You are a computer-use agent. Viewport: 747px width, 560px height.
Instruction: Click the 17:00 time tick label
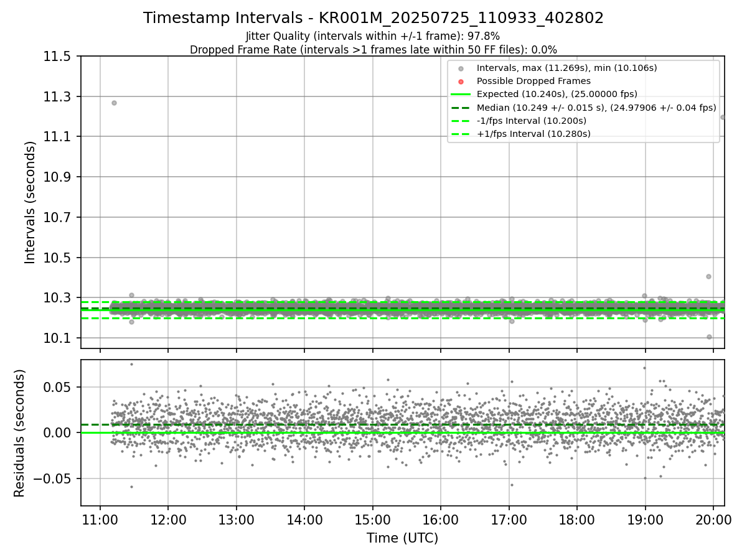pos(509,520)
